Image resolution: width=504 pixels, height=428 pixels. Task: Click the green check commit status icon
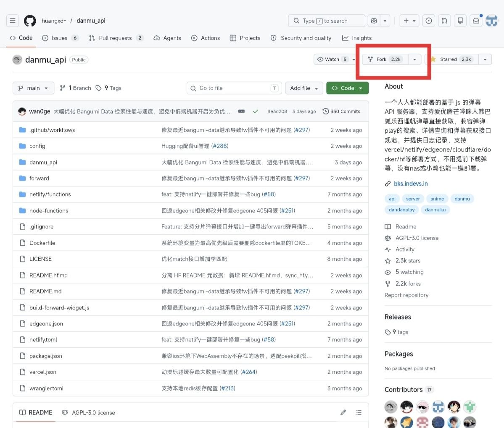[256, 111]
